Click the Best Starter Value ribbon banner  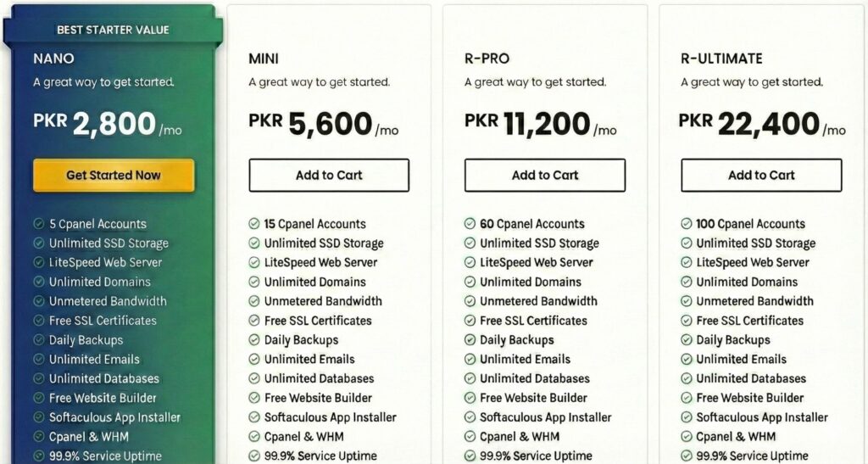click(x=113, y=30)
